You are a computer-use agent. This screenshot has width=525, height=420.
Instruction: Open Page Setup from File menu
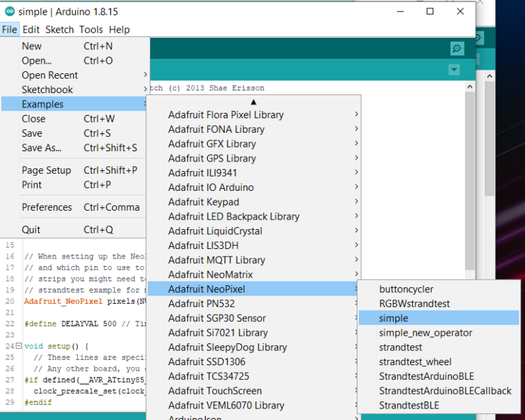(x=74, y=170)
